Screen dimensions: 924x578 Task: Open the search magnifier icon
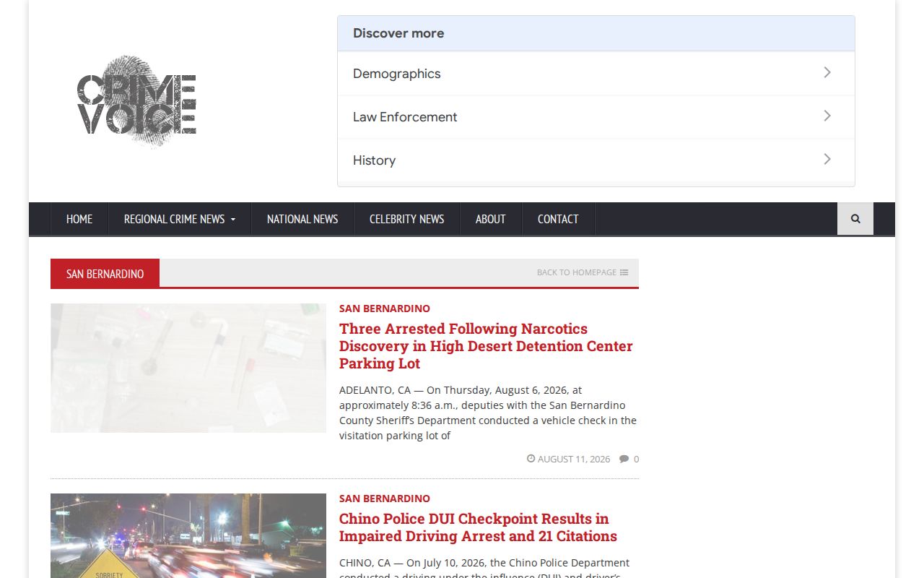pyautogui.click(x=855, y=219)
